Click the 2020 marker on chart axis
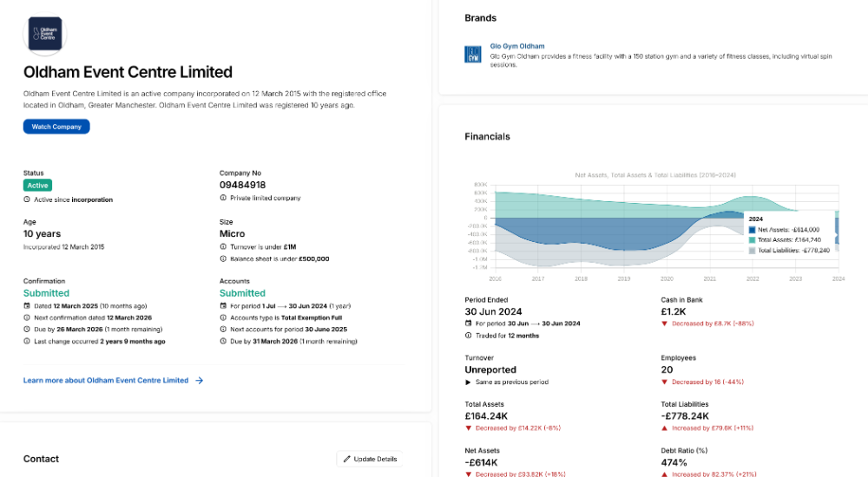This screenshot has height=477, width=868. click(667, 279)
